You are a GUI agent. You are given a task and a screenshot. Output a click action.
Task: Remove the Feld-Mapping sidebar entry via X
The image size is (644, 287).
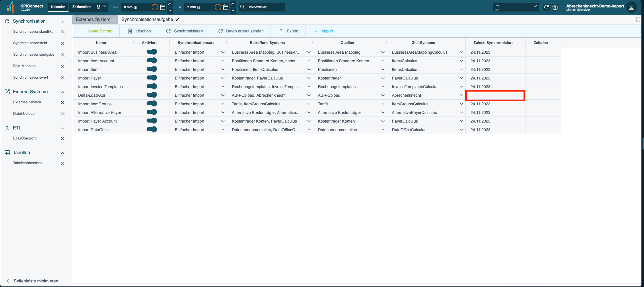pyautogui.click(x=63, y=66)
